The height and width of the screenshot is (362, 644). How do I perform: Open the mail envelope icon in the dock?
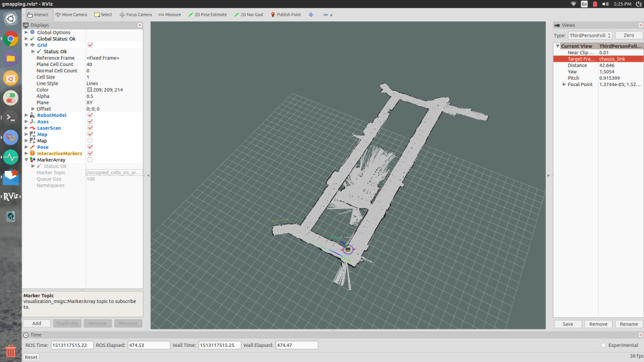pyautogui.click(x=11, y=177)
